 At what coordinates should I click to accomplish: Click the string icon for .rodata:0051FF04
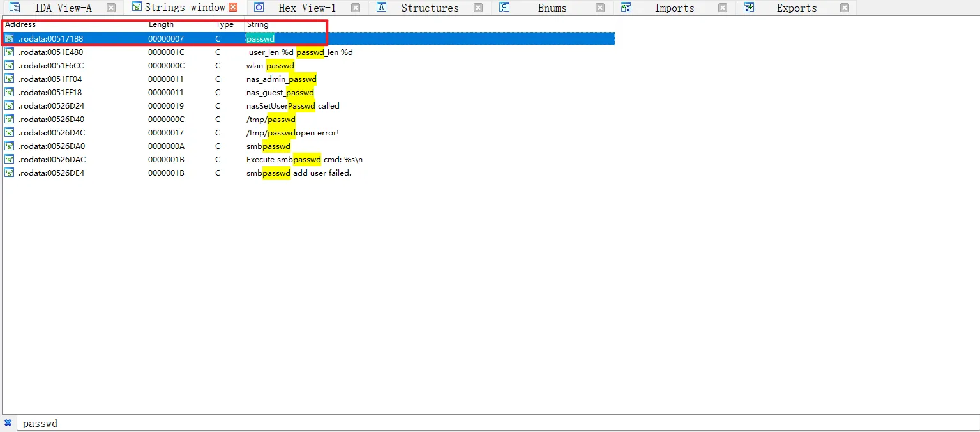point(10,79)
